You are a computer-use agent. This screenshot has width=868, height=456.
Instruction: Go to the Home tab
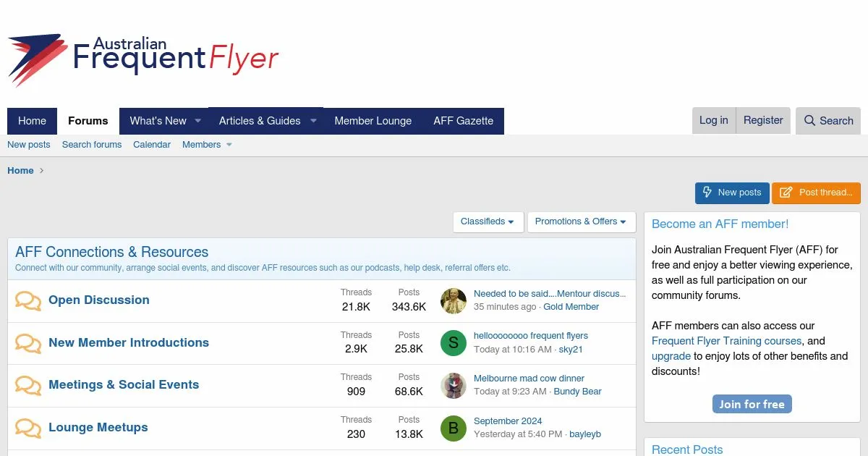pos(32,121)
